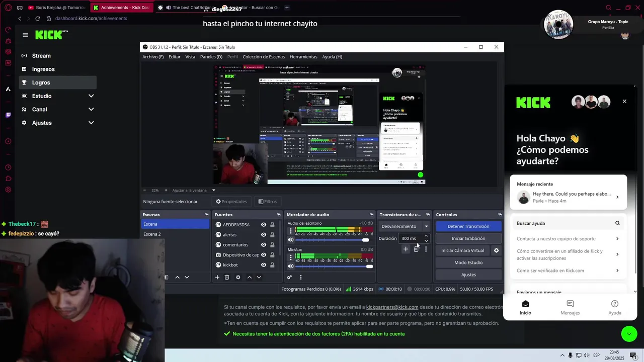
Task: Increase transition duration with up arrow
Action: click(426, 236)
